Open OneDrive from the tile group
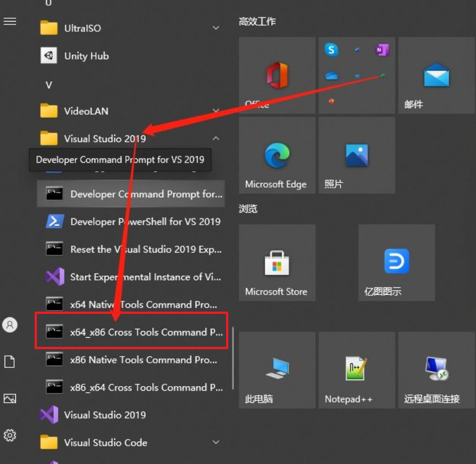The width and height of the screenshot is (476, 464). point(331,76)
